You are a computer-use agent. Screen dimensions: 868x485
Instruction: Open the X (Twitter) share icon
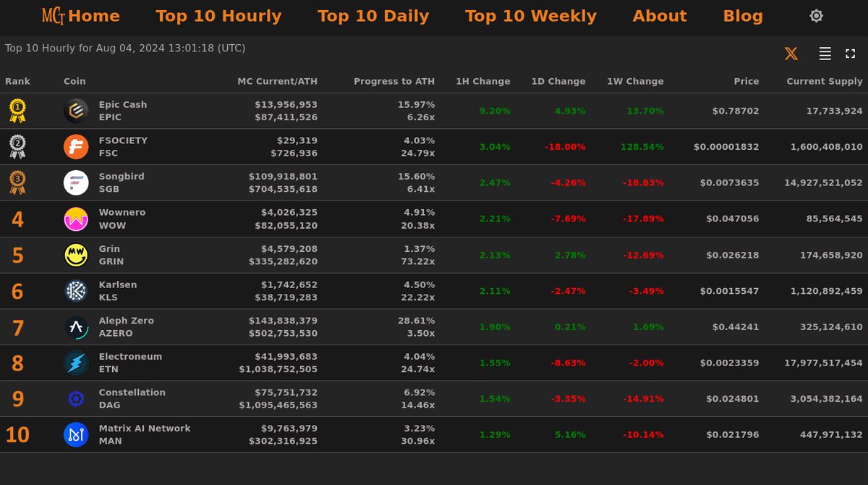pos(791,54)
